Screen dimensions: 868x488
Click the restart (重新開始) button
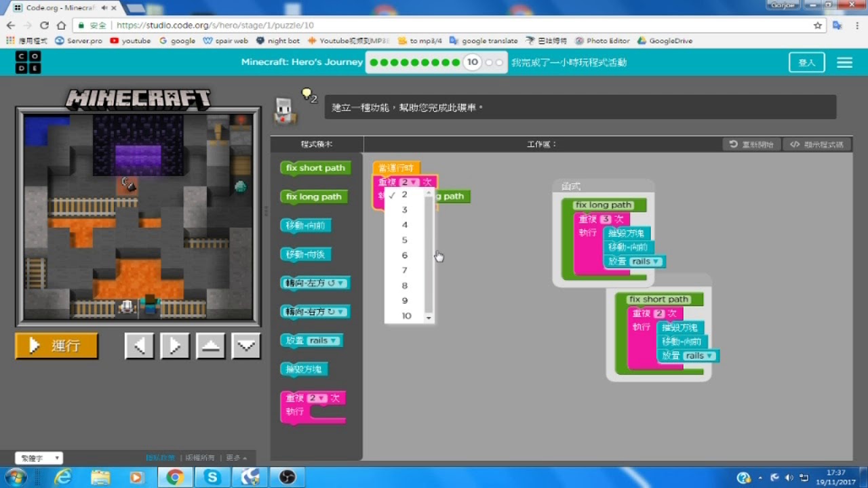pyautogui.click(x=751, y=144)
